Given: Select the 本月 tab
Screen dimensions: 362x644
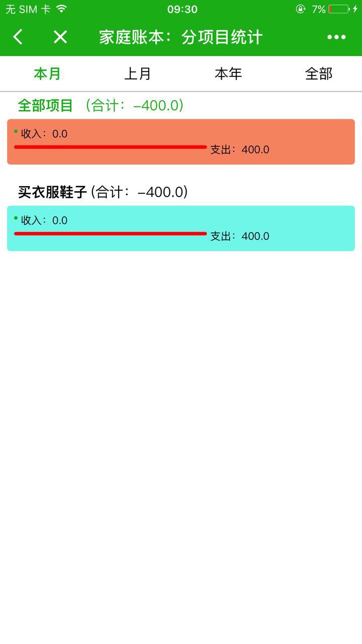Looking at the screenshot, I should click(47, 74).
